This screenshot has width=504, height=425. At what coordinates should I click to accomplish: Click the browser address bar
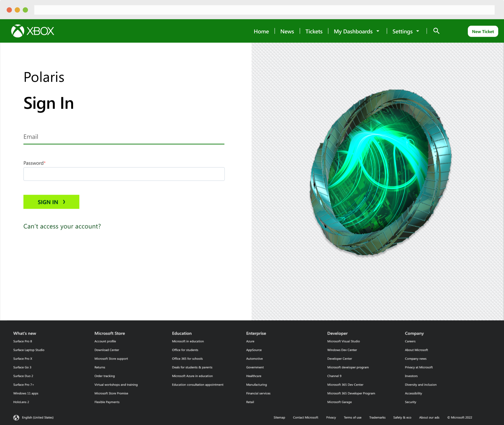point(264,10)
